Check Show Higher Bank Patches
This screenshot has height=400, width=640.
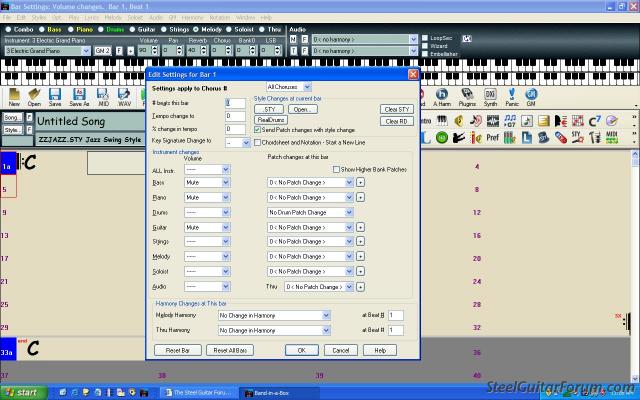[336, 169]
